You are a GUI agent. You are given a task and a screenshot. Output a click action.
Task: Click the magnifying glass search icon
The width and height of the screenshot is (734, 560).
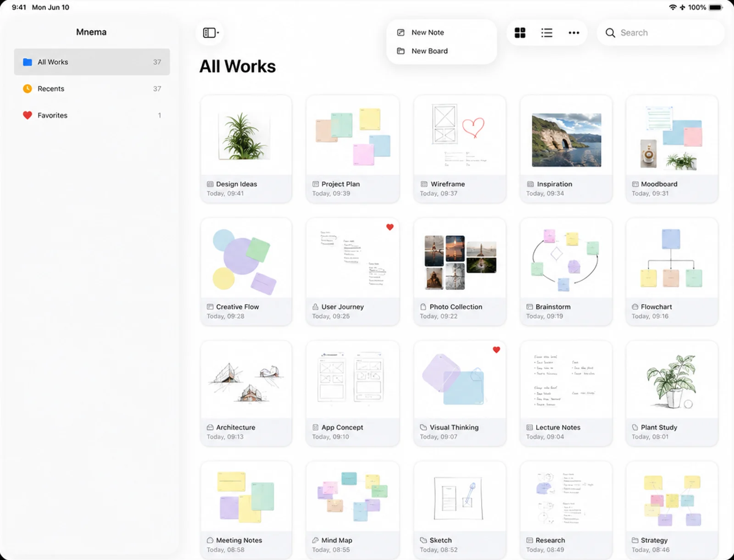(x=610, y=33)
